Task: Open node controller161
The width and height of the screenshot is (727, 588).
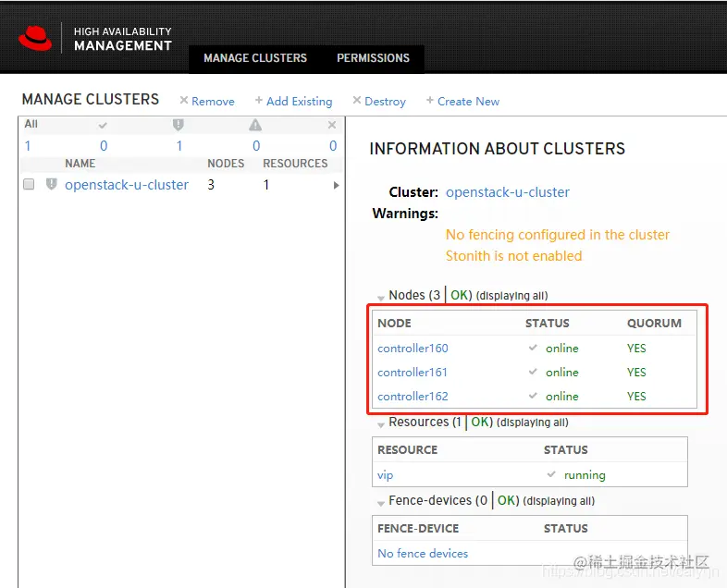Action: click(413, 373)
